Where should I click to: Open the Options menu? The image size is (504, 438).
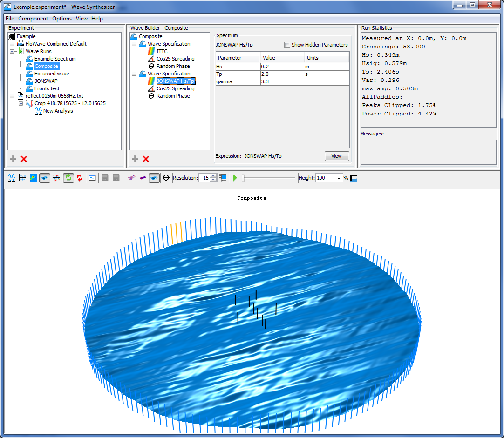click(x=62, y=19)
